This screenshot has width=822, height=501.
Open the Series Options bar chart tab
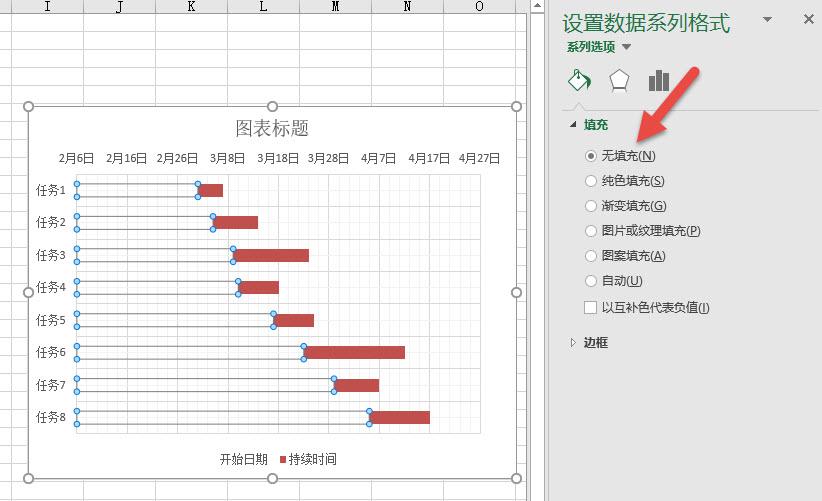pos(659,81)
